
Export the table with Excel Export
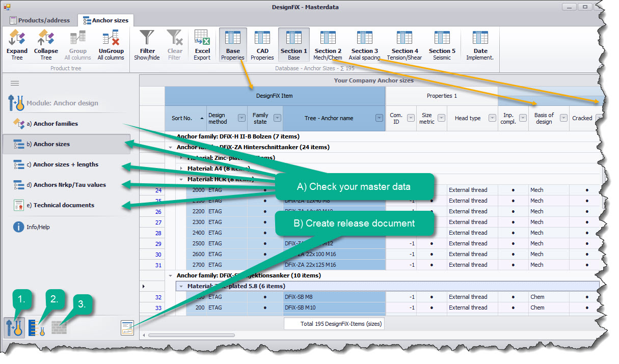click(x=202, y=45)
